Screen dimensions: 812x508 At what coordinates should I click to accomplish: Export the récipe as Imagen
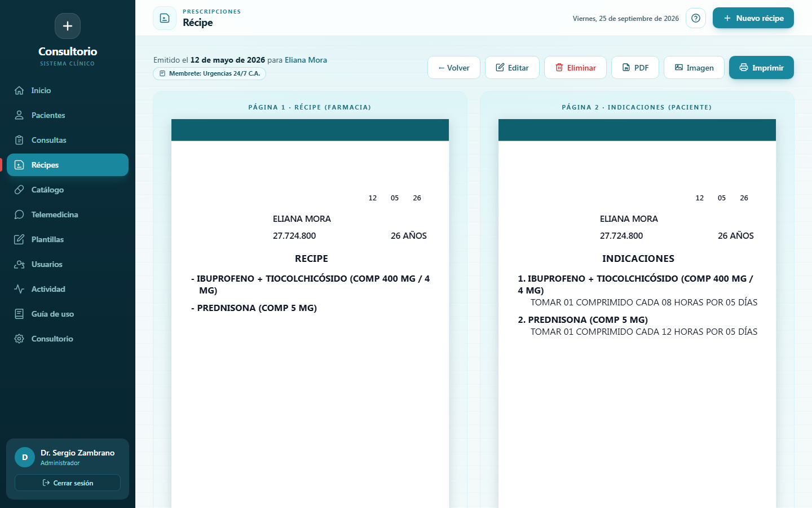click(x=694, y=68)
